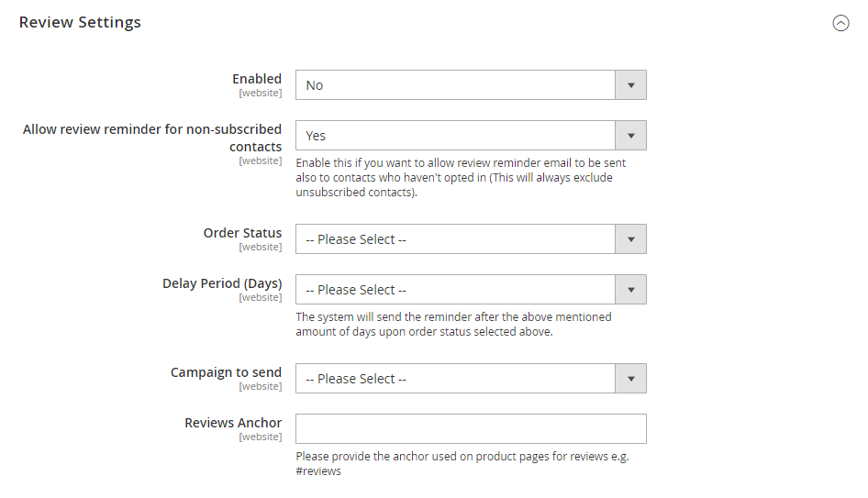Viewport: 868px width, 498px height.
Task: Click the Review Settings section heading
Action: (80, 22)
